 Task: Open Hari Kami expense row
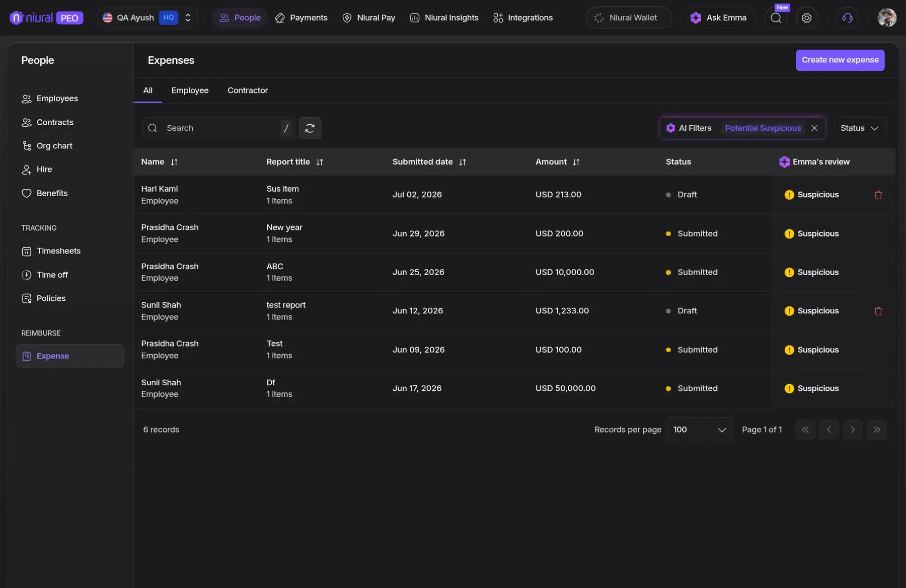pyautogui.click(x=514, y=195)
